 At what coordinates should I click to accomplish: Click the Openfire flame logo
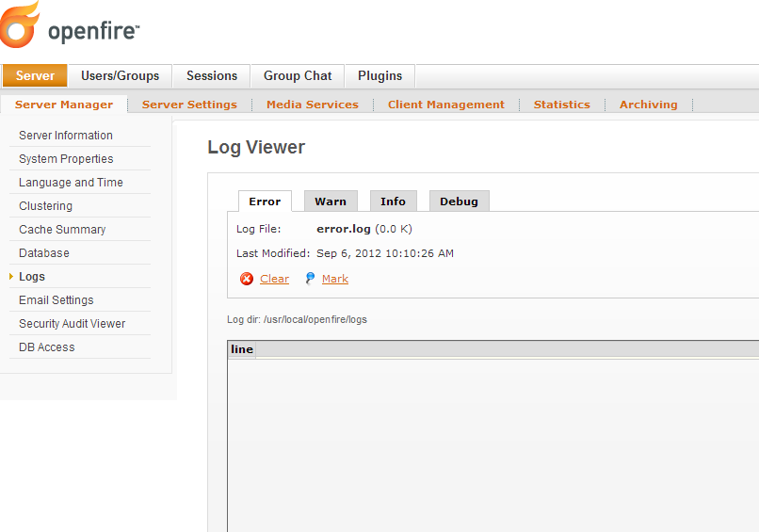click(20, 24)
